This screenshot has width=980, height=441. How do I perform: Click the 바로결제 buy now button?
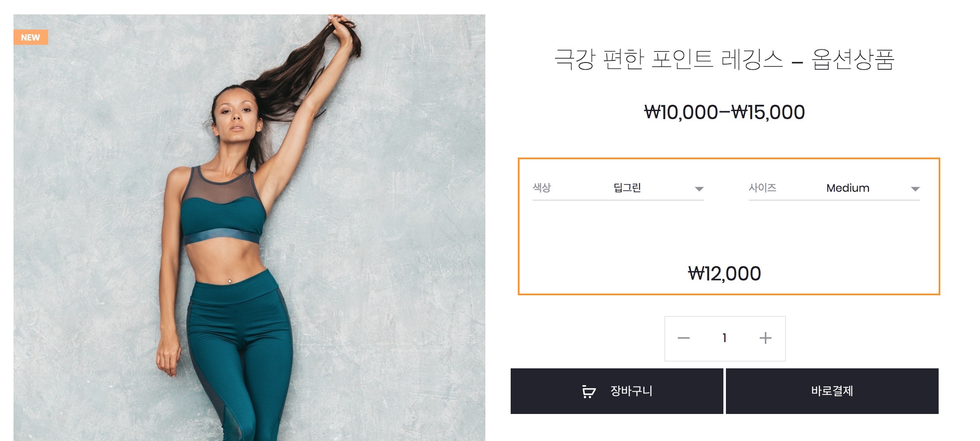[832, 391]
